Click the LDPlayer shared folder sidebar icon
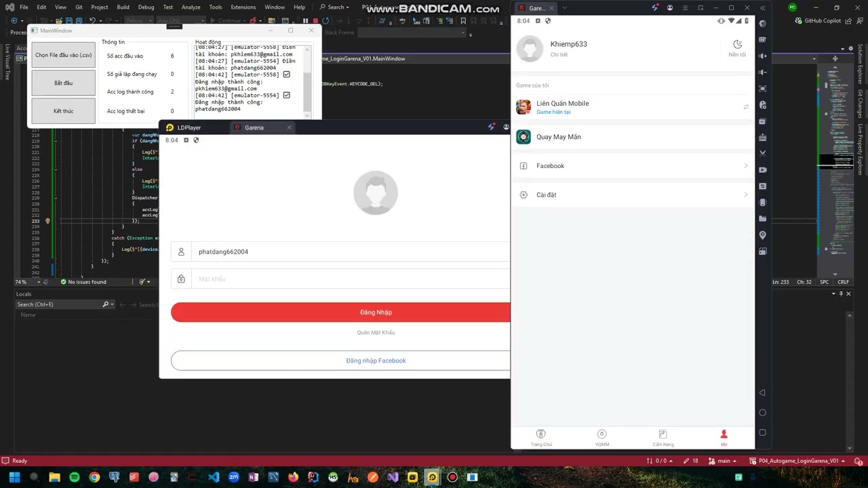This screenshot has width=868, height=488. (763, 219)
